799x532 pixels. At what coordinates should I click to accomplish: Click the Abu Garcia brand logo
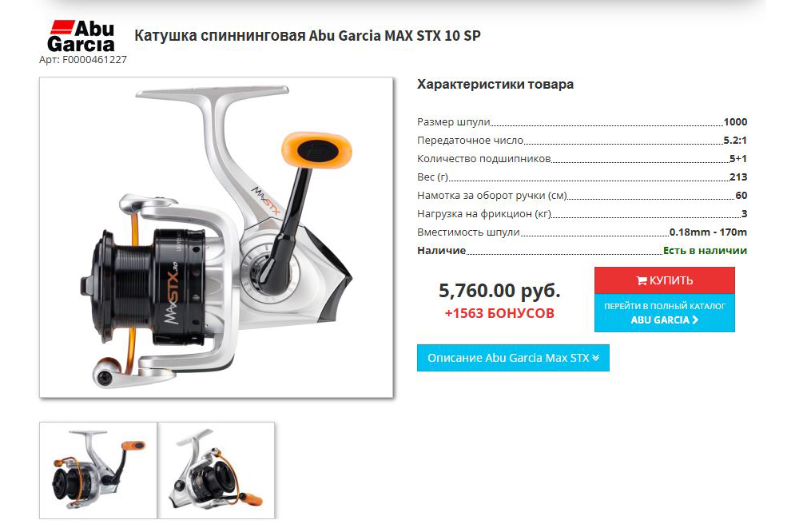click(81, 36)
